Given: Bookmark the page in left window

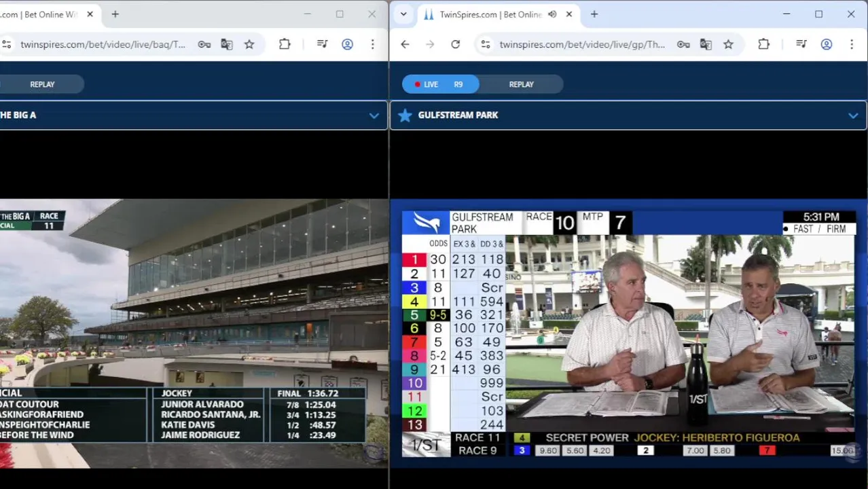Looking at the screenshot, I should click(249, 44).
